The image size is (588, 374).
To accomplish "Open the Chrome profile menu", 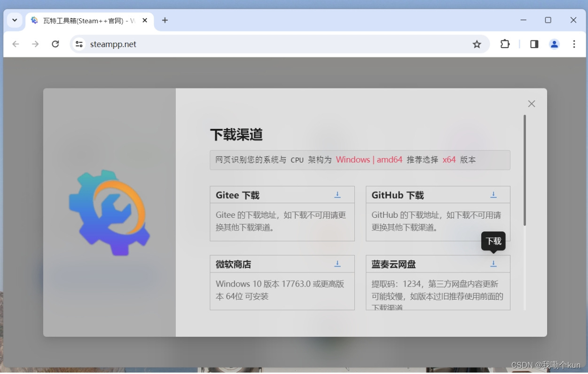I will 555,44.
